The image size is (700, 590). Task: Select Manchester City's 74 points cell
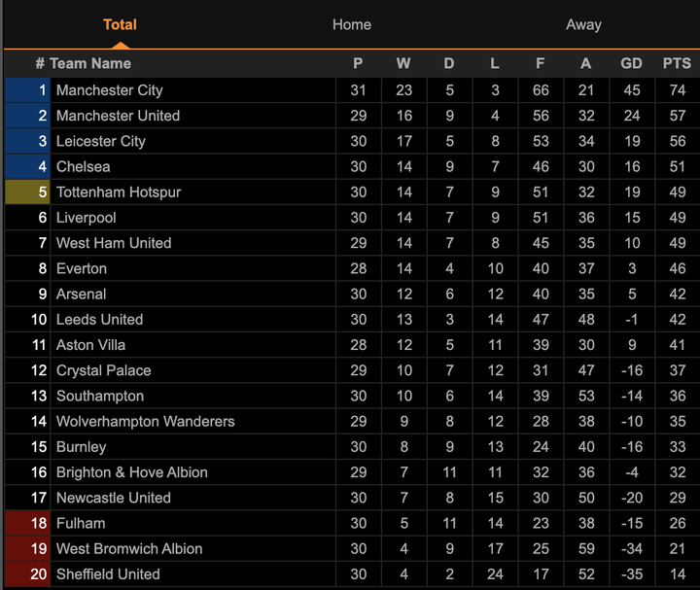tap(677, 90)
